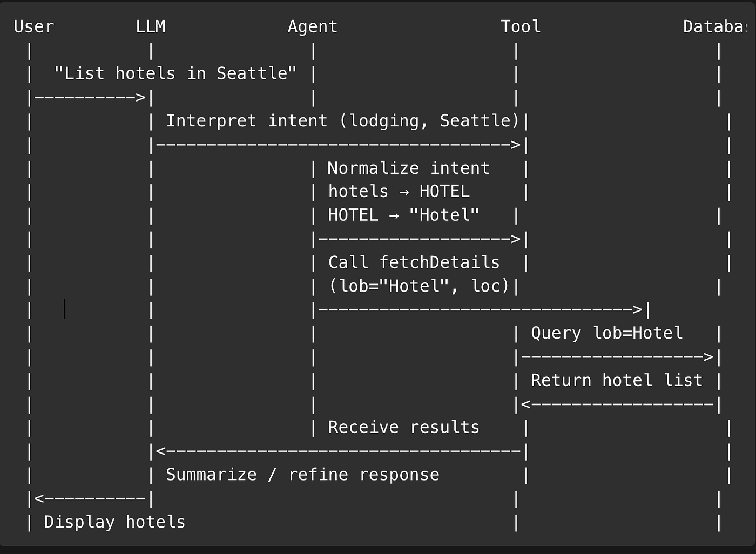756x554 pixels.
Task: Click the partially visible "Databa" header text
Action: pyautogui.click(x=714, y=26)
